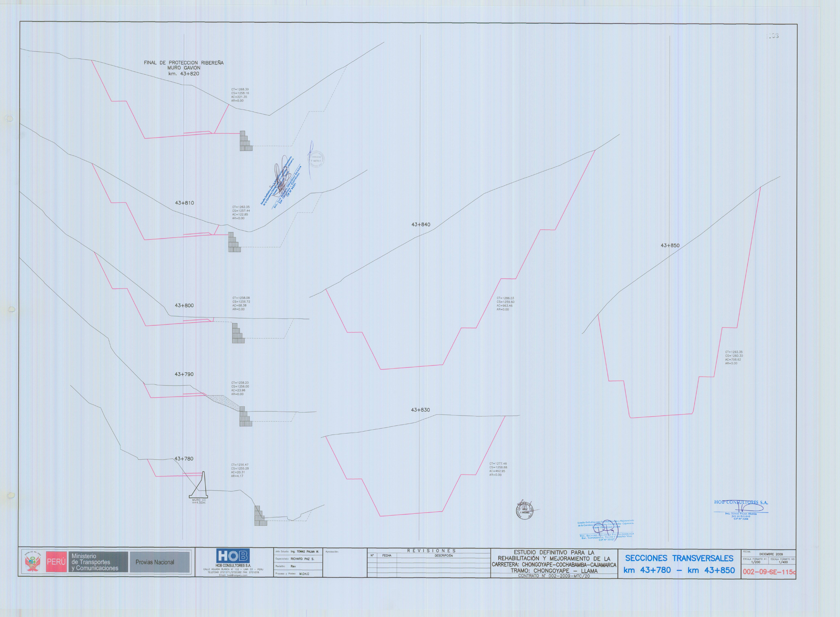
Task: Click the gabion wall symbol at section 43+800
Action: click(238, 333)
